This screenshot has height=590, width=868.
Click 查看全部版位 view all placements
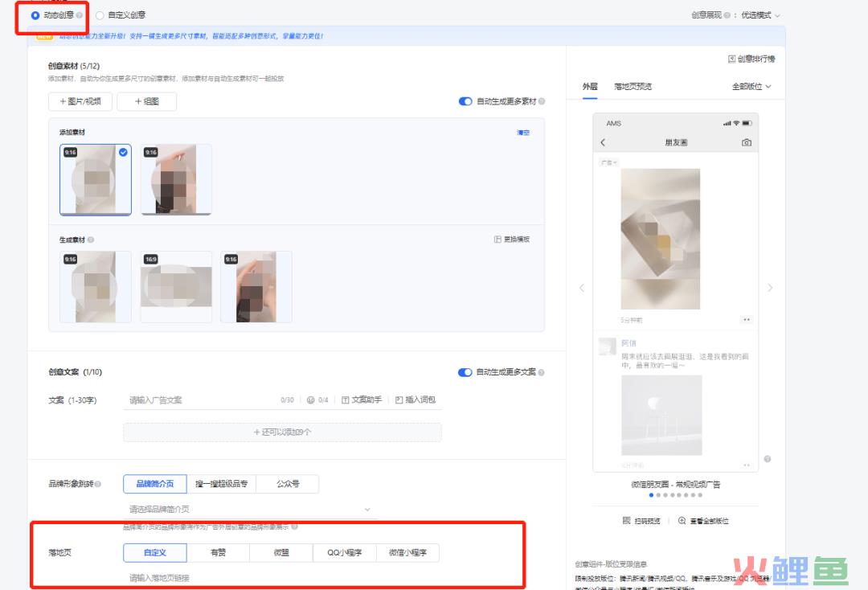click(x=703, y=521)
